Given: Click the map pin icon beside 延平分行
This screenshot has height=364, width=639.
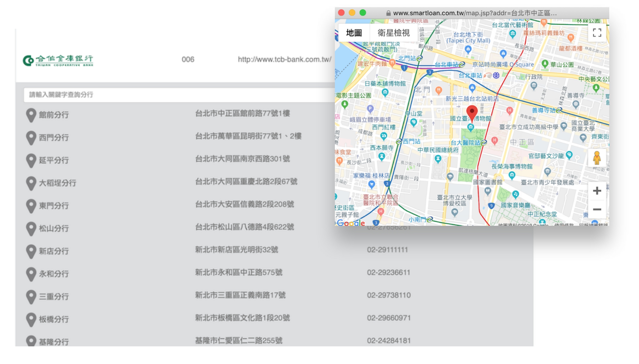Looking at the screenshot, I should [x=31, y=160].
